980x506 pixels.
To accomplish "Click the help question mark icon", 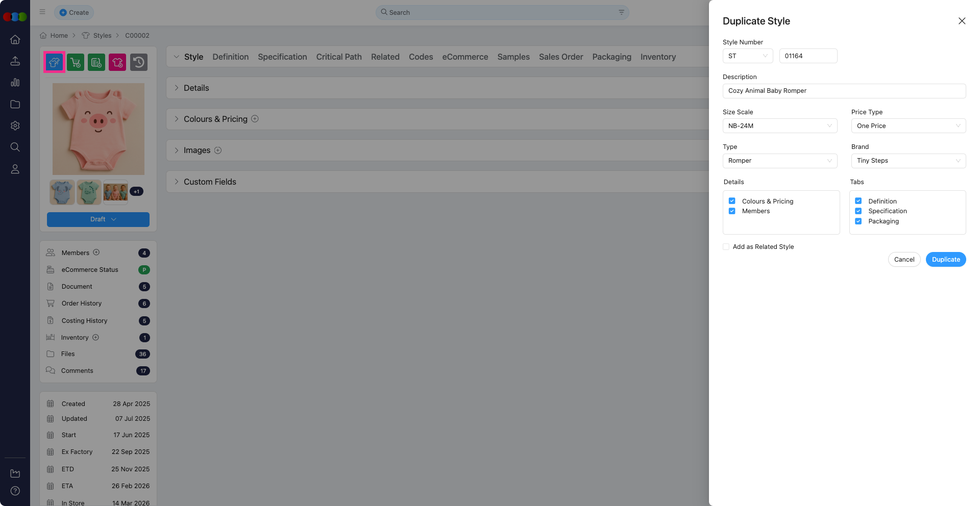I will point(15,491).
